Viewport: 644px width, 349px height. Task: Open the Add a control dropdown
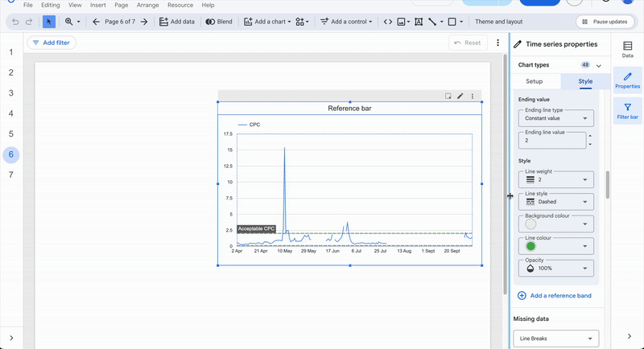pos(346,22)
